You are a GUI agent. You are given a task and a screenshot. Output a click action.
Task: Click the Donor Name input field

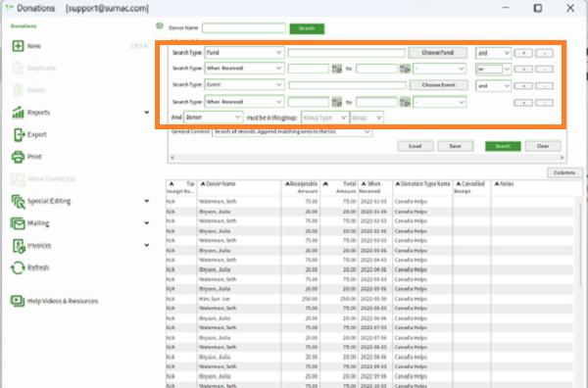pyautogui.click(x=244, y=28)
